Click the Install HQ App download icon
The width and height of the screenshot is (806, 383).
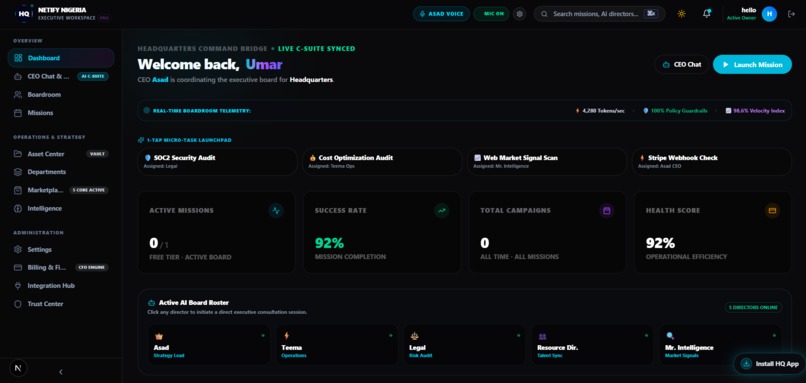pyautogui.click(x=746, y=363)
